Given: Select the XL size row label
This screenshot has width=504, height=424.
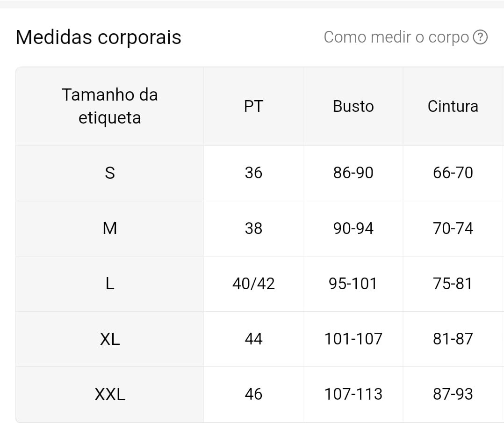Looking at the screenshot, I should tap(109, 339).
